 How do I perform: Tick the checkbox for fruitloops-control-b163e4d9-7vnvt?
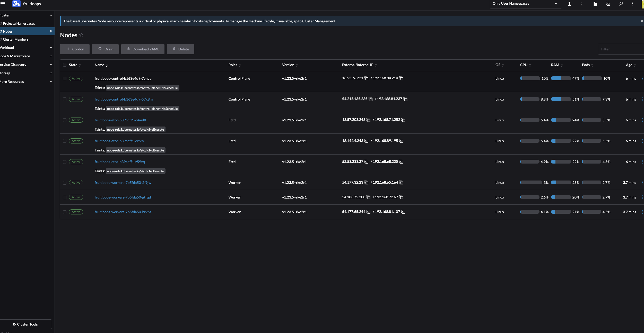65,78
